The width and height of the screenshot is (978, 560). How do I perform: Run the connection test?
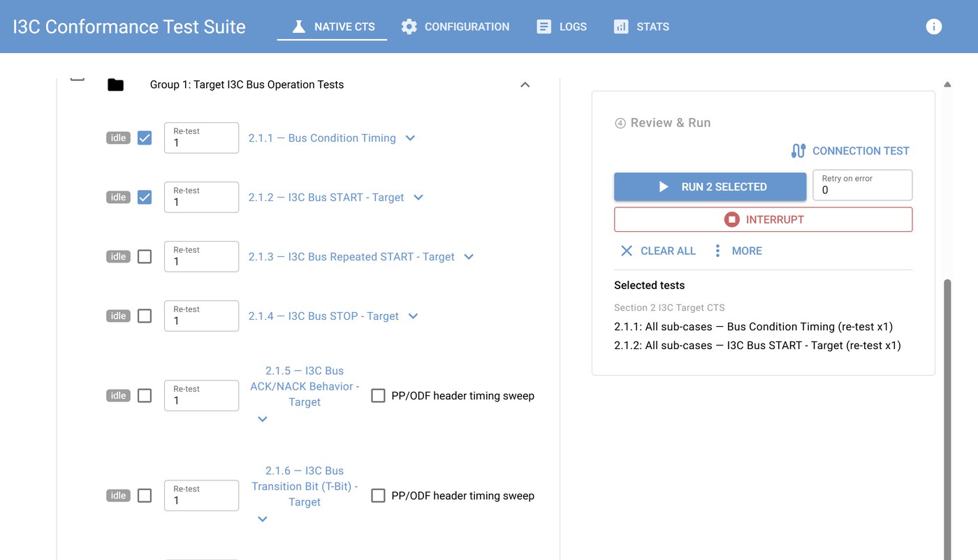850,151
